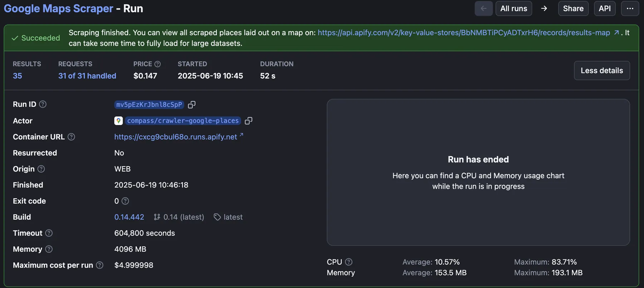Go to previous run arrow button
This screenshot has height=288, width=644.
(483, 9)
